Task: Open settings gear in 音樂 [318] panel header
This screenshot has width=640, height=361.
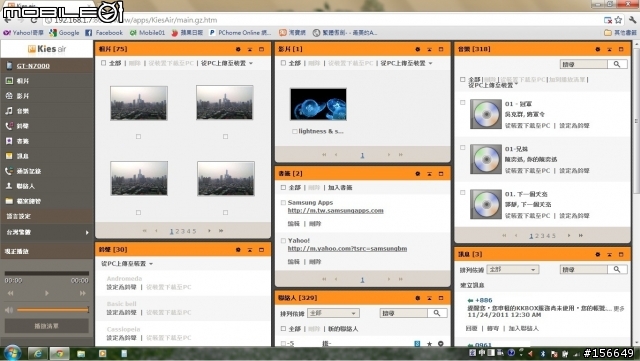Action: pos(598,49)
